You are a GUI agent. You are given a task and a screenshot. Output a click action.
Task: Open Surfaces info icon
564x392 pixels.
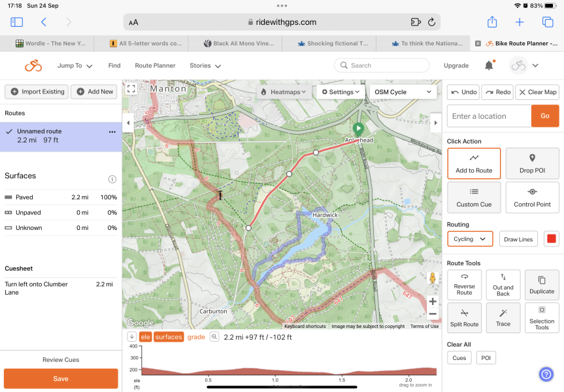pyautogui.click(x=112, y=179)
